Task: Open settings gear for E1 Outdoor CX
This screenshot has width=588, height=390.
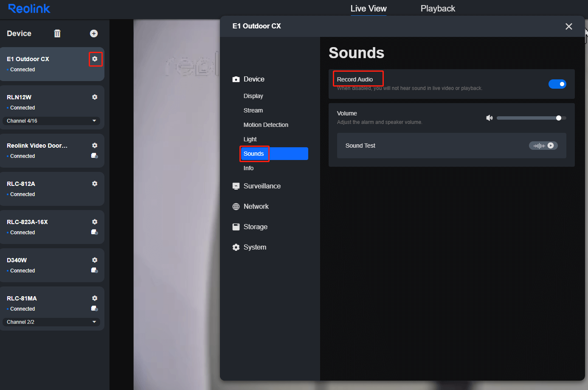Action: pyautogui.click(x=95, y=59)
